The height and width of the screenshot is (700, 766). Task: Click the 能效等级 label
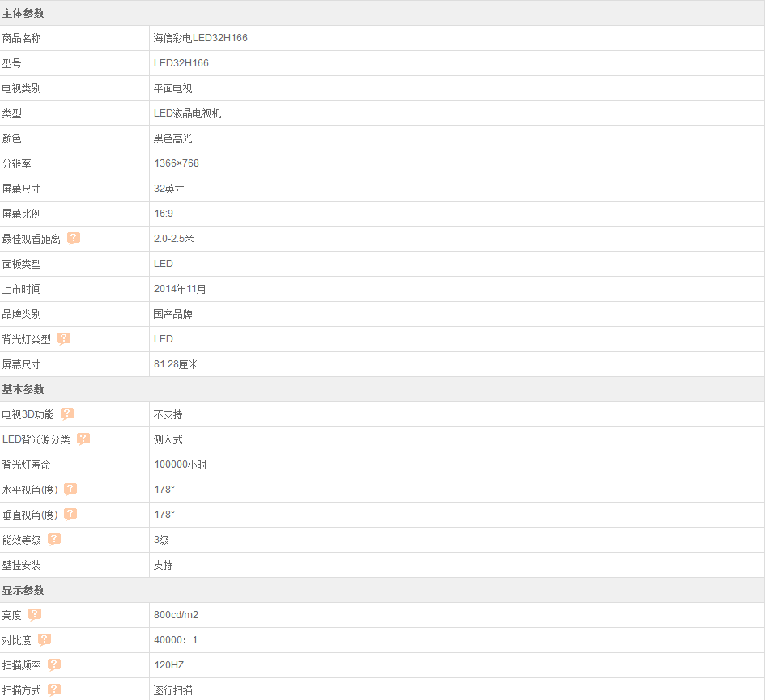pyautogui.click(x=22, y=540)
